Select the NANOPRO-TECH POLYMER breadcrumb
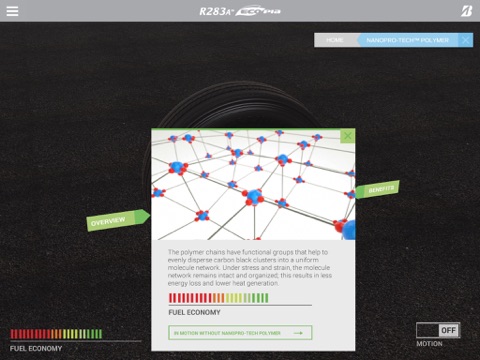Viewport: 480px width, 360px height. coord(407,40)
